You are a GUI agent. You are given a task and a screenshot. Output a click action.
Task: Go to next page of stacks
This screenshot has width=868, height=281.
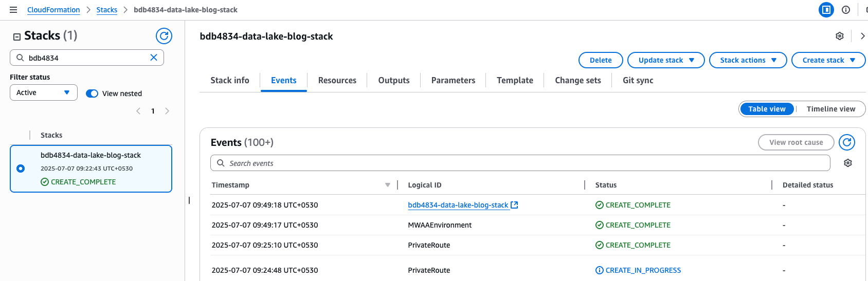coord(167,111)
